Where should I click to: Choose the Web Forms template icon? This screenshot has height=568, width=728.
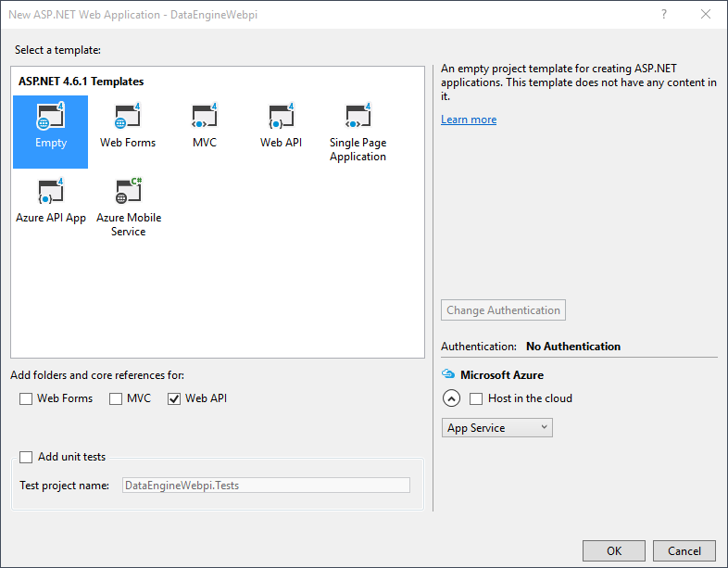pyautogui.click(x=127, y=117)
